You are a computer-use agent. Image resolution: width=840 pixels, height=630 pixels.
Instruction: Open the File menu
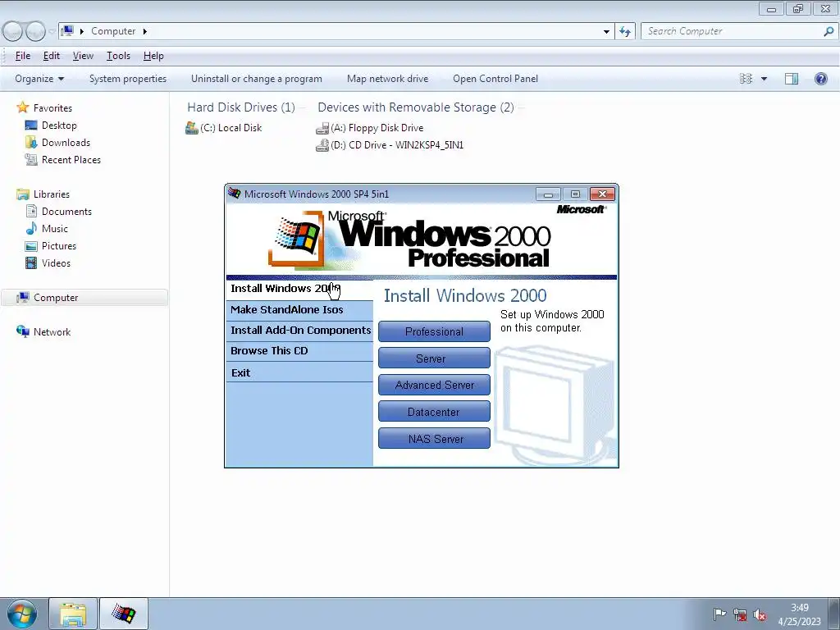pos(22,56)
